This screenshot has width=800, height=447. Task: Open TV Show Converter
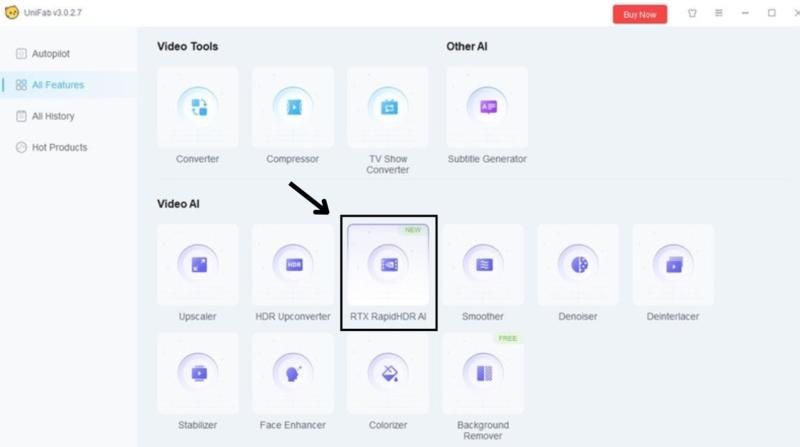(387, 108)
